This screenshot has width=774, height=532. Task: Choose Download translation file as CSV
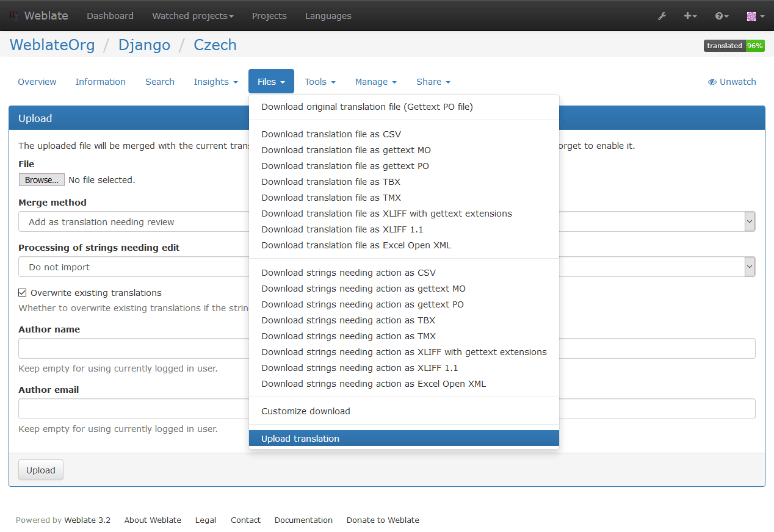pos(404,134)
